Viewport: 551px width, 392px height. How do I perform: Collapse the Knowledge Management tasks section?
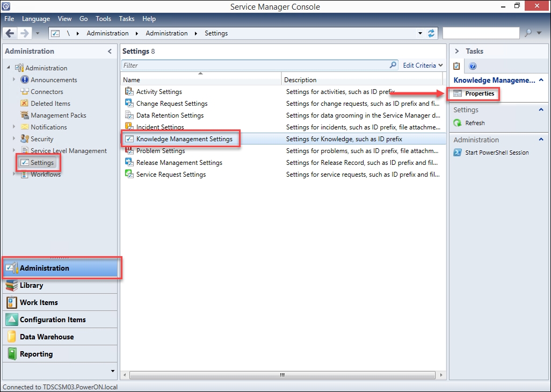(541, 80)
